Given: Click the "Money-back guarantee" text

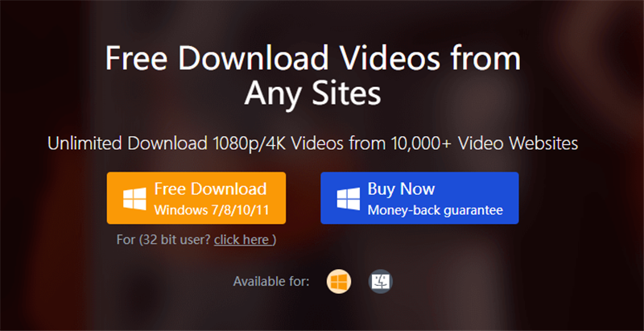Looking at the screenshot, I should [x=435, y=210].
